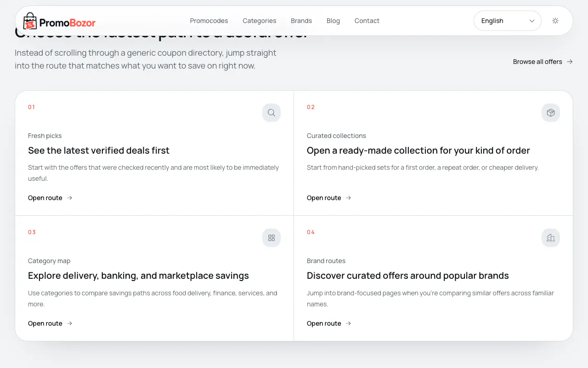Toggle the light/dark theme sun icon
This screenshot has width=588, height=368.
[x=555, y=21]
